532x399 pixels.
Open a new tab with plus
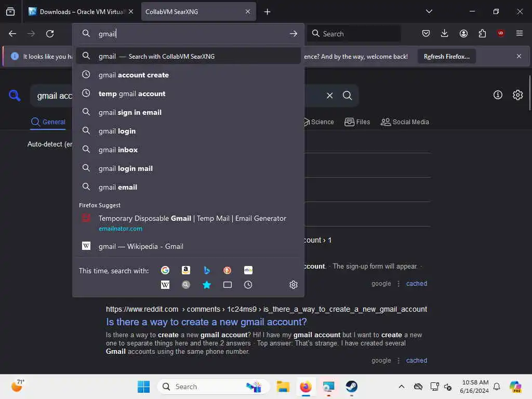tap(267, 12)
